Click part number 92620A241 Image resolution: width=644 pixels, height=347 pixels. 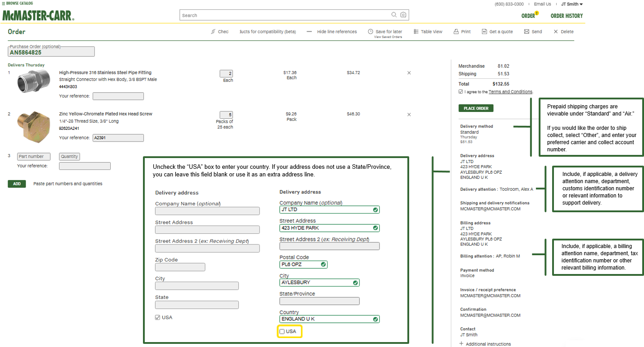pos(69,128)
